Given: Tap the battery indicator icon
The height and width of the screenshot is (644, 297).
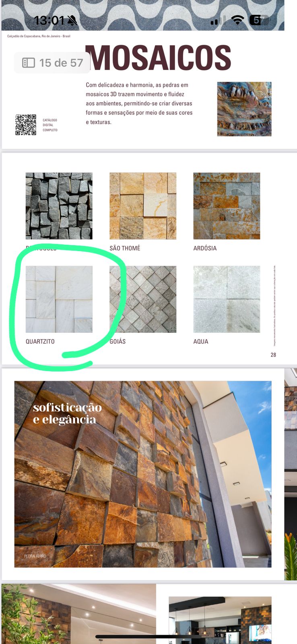Looking at the screenshot, I should point(258,20).
